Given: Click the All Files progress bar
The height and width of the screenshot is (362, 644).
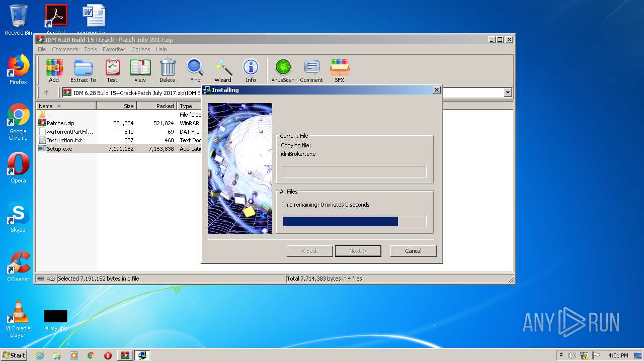Looking at the screenshot, I should (354, 222).
